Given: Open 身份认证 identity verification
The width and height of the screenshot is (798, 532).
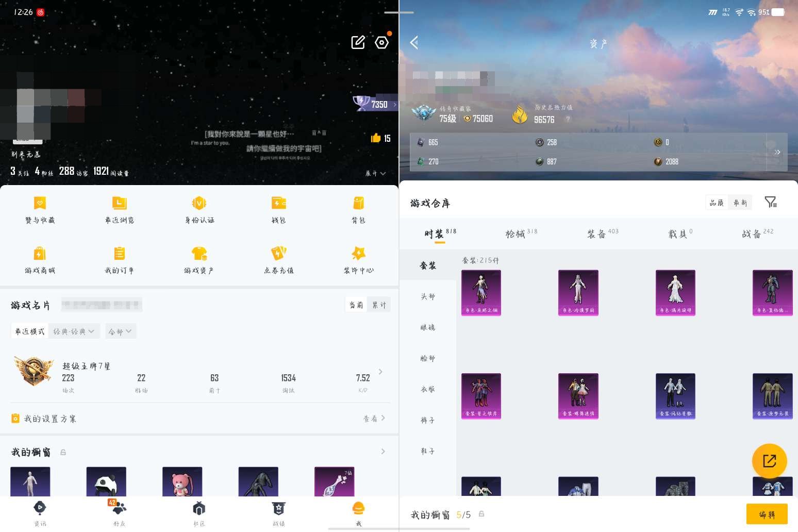Looking at the screenshot, I should click(x=199, y=210).
